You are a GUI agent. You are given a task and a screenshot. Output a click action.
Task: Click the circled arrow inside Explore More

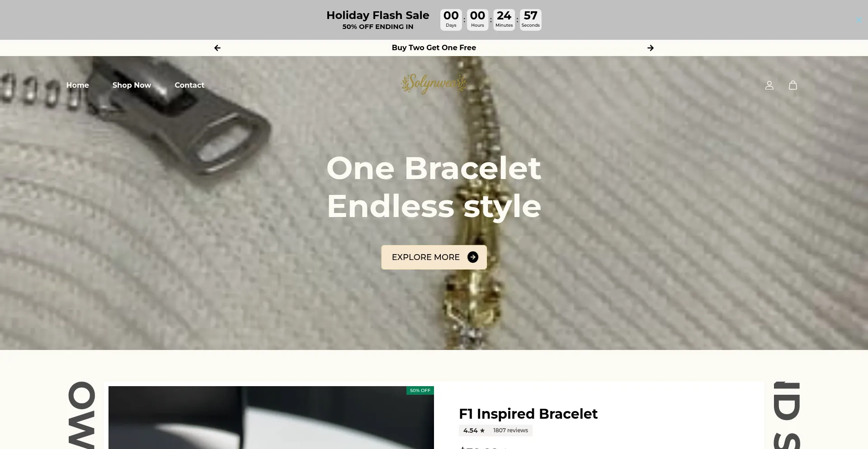[473, 257]
